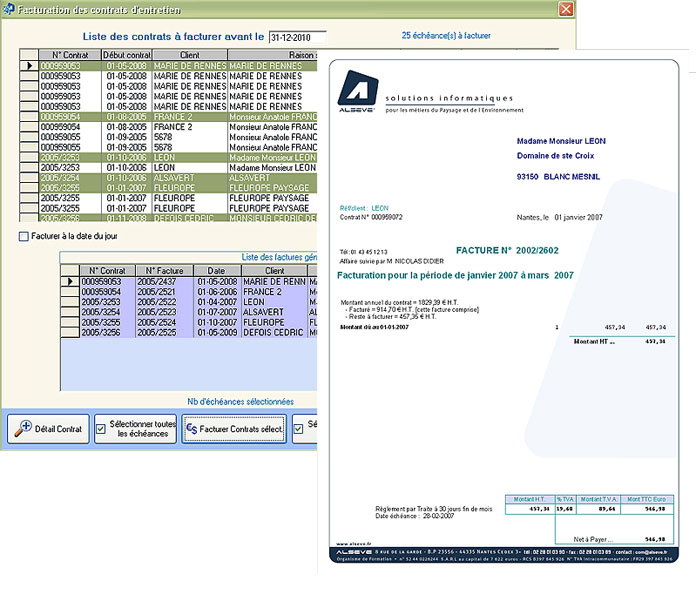Click the Détail Contrat button

coord(48,429)
